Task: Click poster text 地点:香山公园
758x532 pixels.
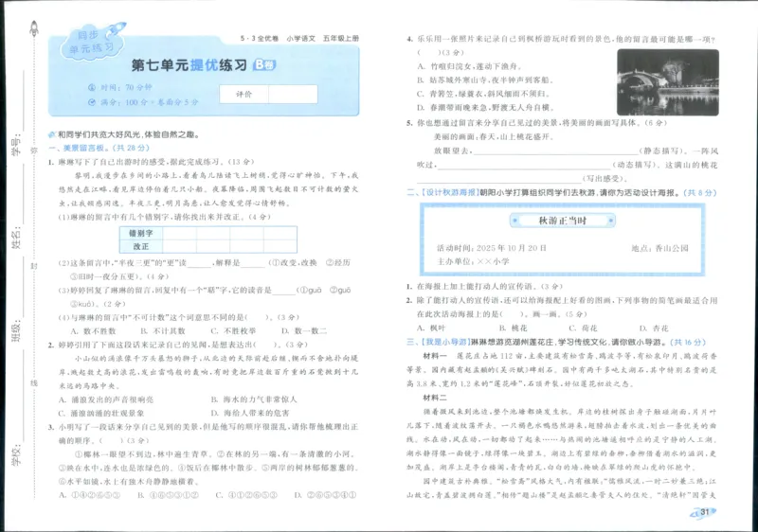Action: click(x=659, y=248)
